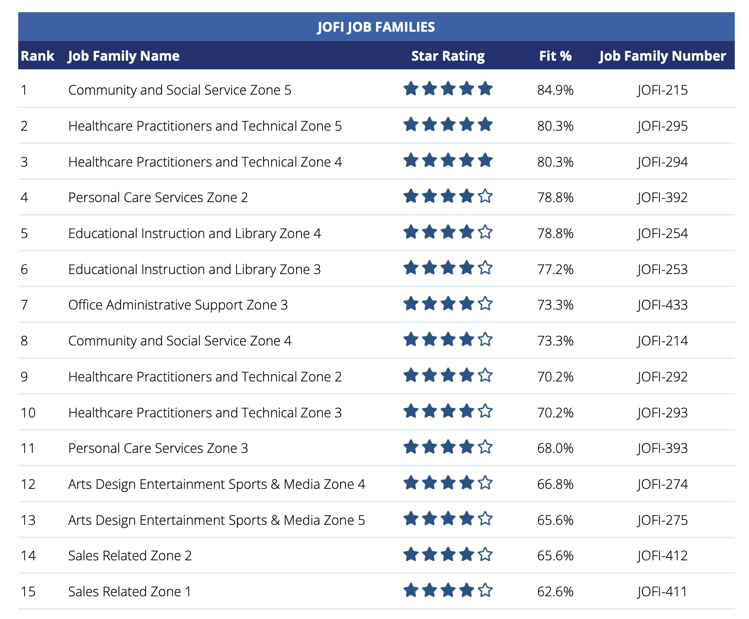Click star rating in rank 7 row
Screen dimensions: 749x619
(448, 305)
